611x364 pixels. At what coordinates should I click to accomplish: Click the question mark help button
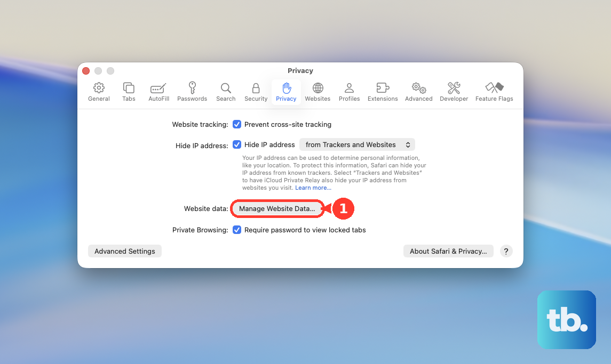tap(506, 251)
